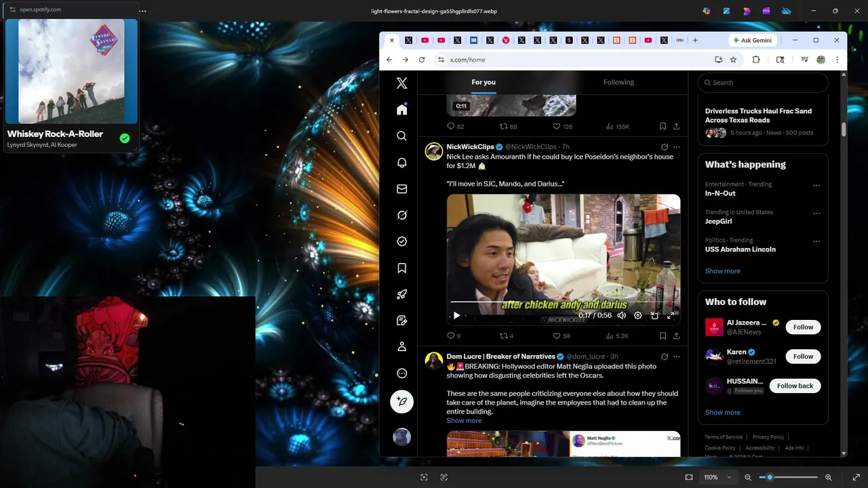Play the NickWickClips video
This screenshot has width=868, height=488.
pyautogui.click(x=456, y=315)
